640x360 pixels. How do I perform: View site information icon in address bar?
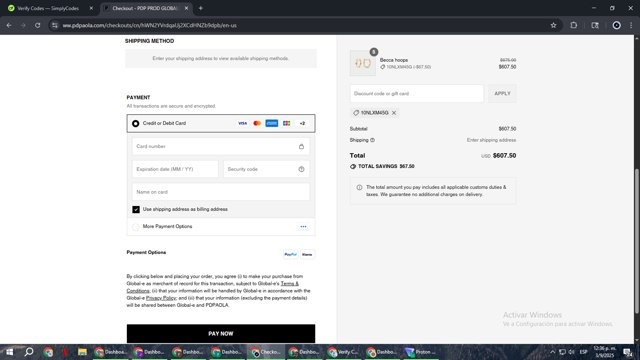pyautogui.click(x=55, y=25)
